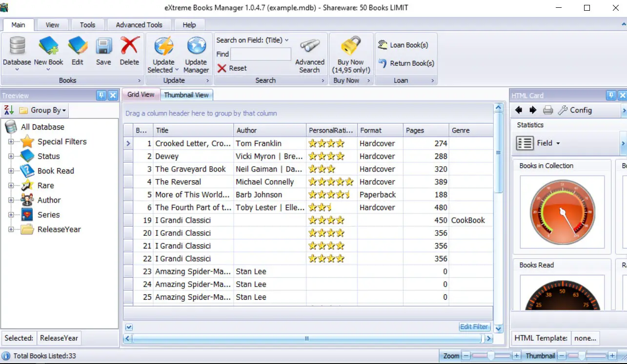Open the Search on Field dropdown
The width and height of the screenshot is (627, 364).
[x=252, y=40]
